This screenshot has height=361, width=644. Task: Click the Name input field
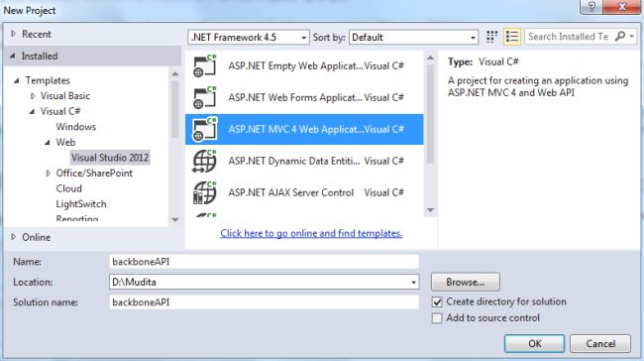tap(265, 262)
